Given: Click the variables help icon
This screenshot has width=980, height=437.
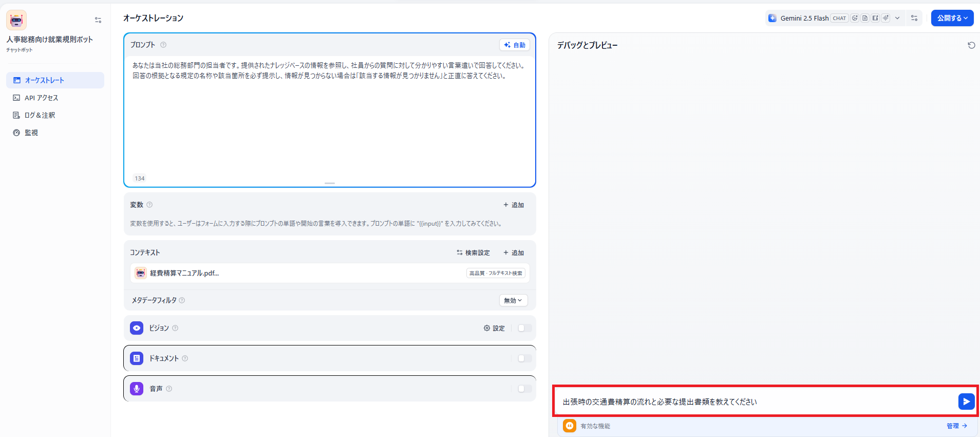Looking at the screenshot, I should coord(149,205).
